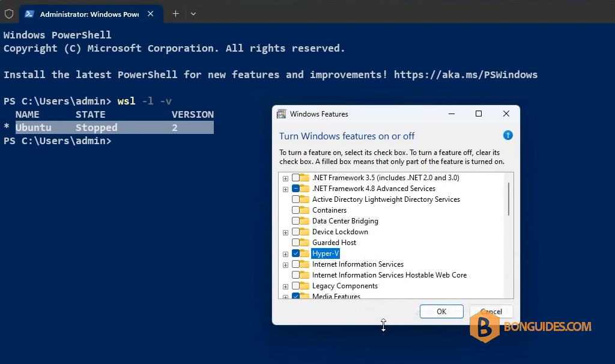
Task: Enable Active Directory Lightweight Directory Services checkbox
Action: (295, 199)
